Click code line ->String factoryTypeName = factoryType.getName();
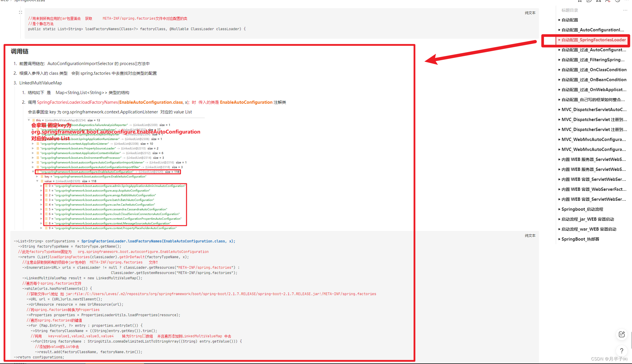632x364 pixels. tap(70, 246)
